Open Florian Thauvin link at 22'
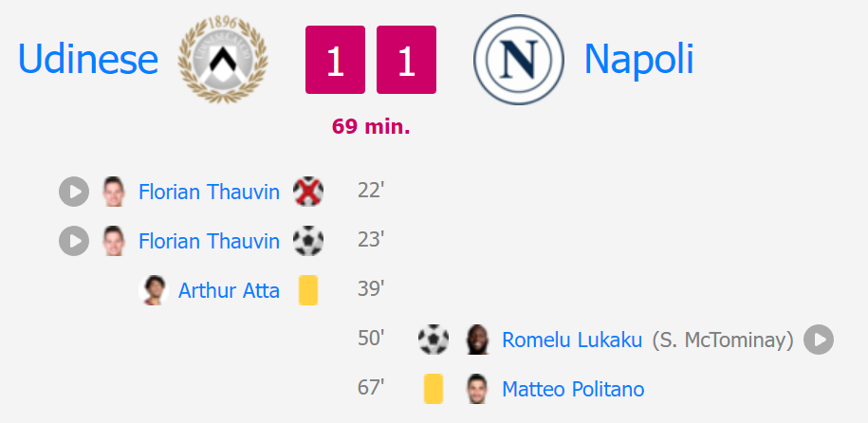This screenshot has width=868, height=423. click(x=209, y=193)
